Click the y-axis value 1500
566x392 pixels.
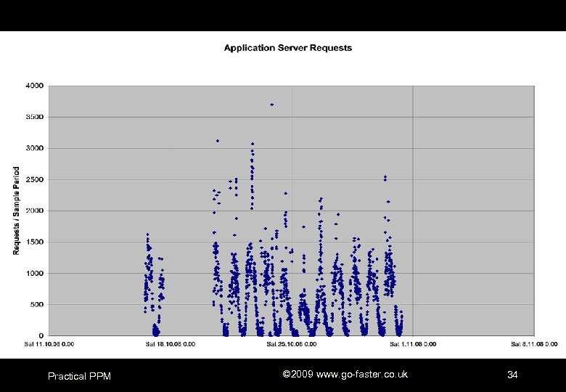pos(35,242)
